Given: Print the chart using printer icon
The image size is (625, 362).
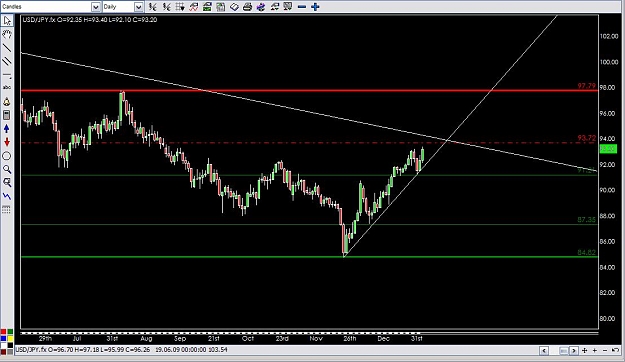Looking at the screenshot, I should 248,7.
